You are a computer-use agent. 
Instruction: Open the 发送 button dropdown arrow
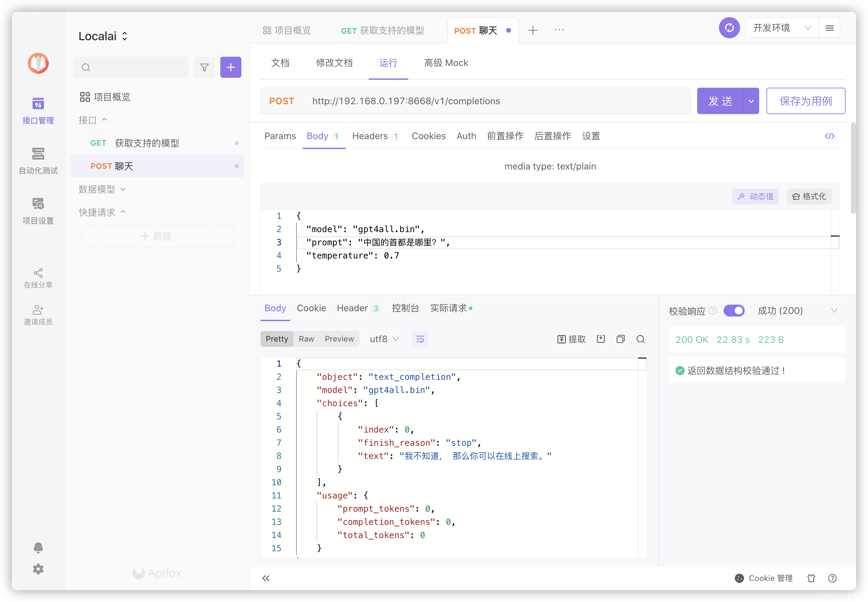751,101
